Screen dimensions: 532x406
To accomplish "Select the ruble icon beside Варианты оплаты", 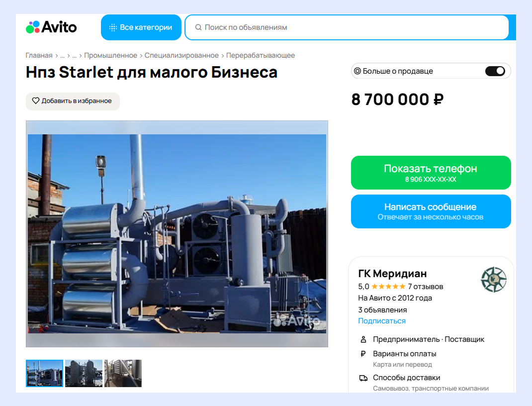I will pyautogui.click(x=363, y=354).
